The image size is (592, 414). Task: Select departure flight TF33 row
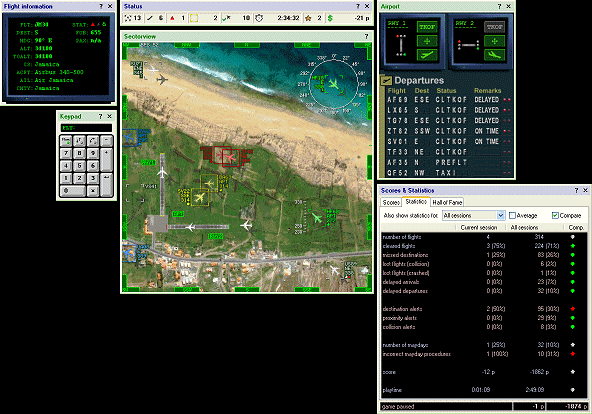(449, 152)
